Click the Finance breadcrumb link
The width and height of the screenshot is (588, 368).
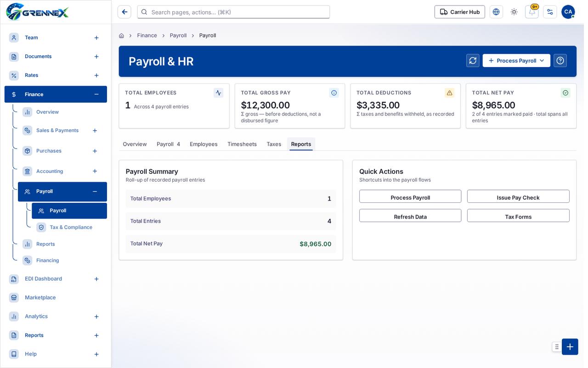147,35
